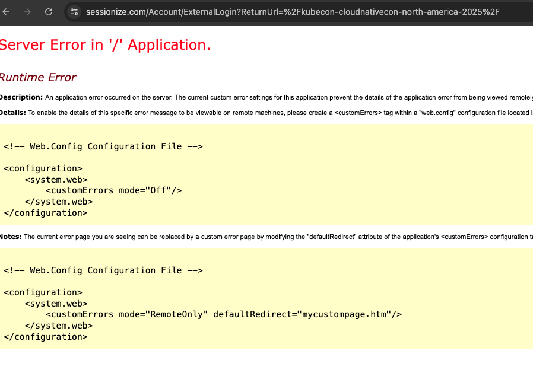Viewport: 533px width, 392px height.
Task: Click the opening <system.web> tag in the second code block
Action: [x=56, y=304]
